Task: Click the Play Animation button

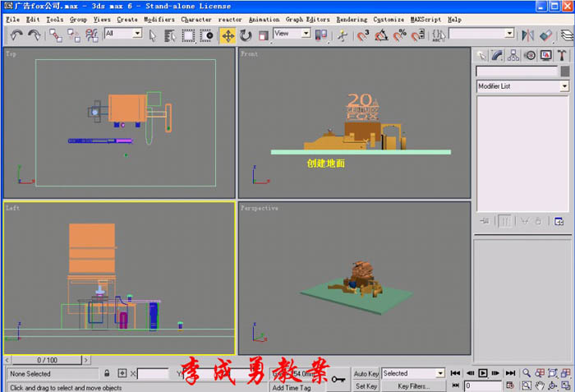Action: (483, 373)
